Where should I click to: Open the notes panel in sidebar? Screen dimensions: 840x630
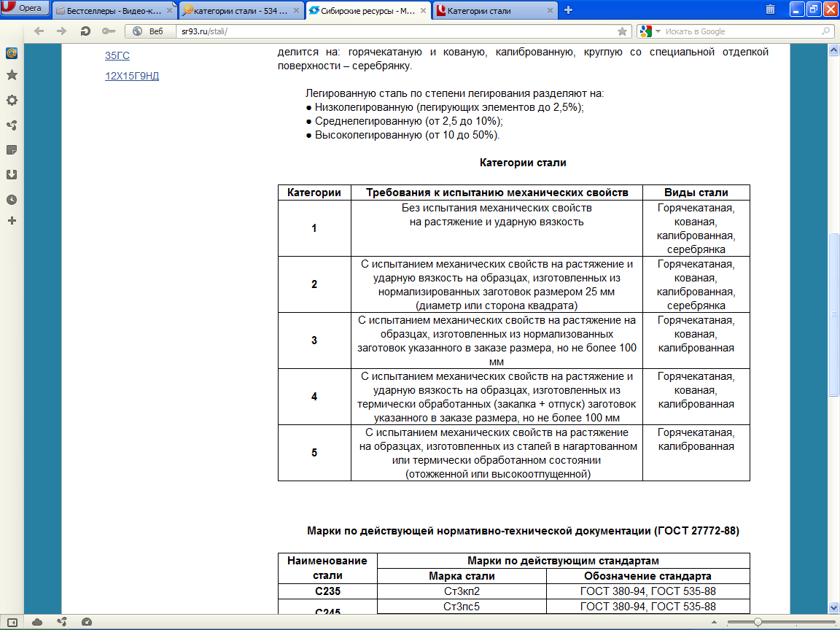pyautogui.click(x=12, y=150)
